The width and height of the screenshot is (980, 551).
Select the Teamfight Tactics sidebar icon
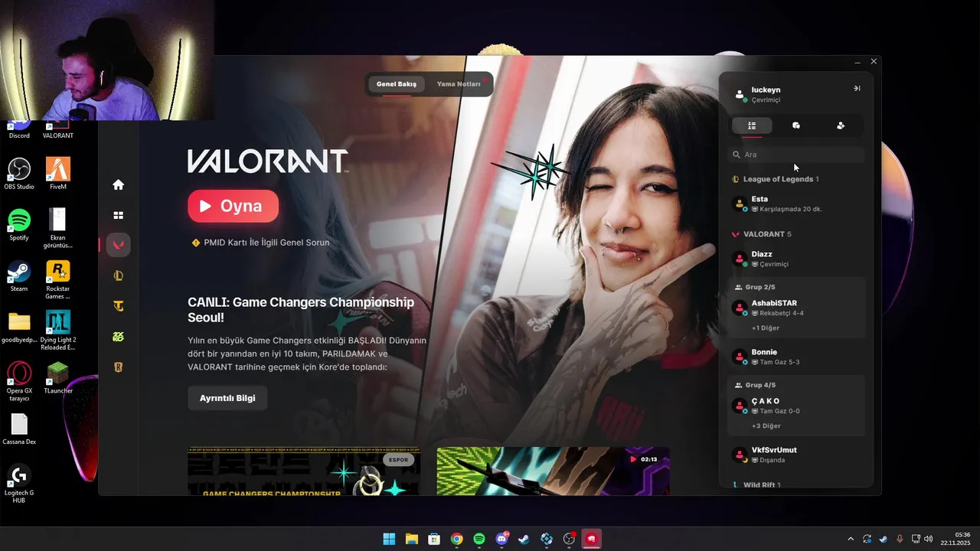[118, 306]
